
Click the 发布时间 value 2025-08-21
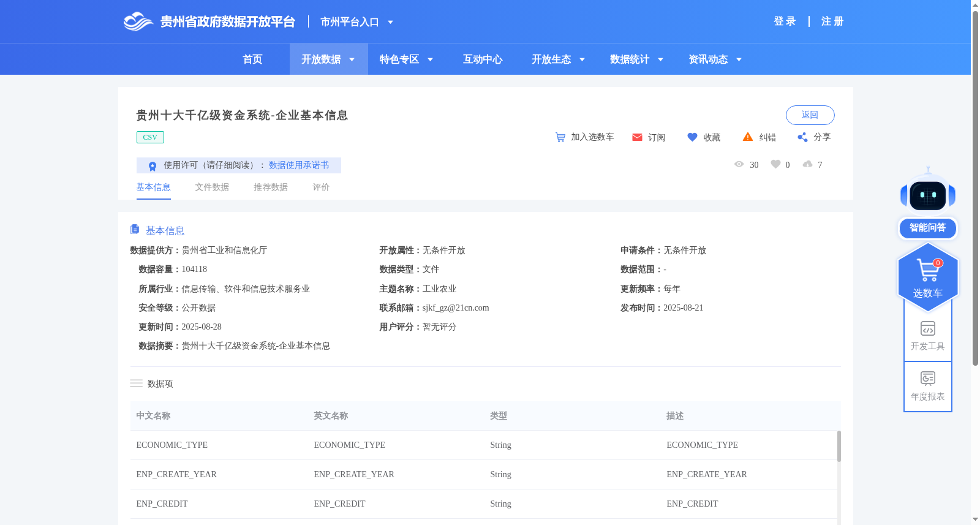click(683, 308)
